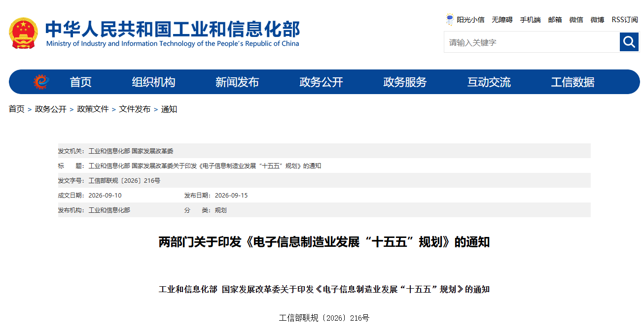The image size is (644, 334).
Task: Click the 邮箱 link in top bar
Action: pyautogui.click(x=555, y=20)
